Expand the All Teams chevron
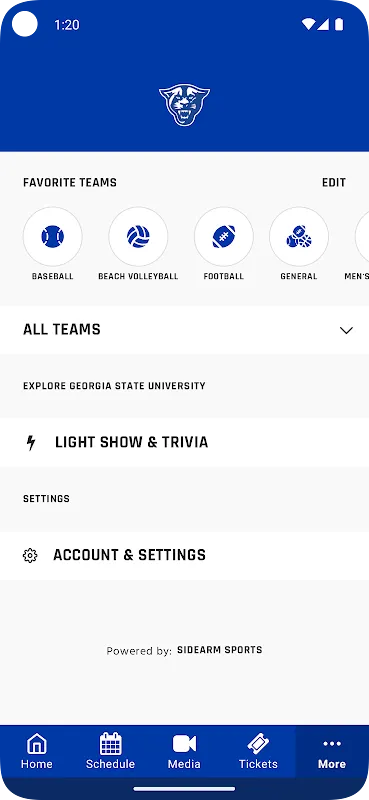Image resolution: width=369 pixels, height=800 pixels. tap(346, 330)
